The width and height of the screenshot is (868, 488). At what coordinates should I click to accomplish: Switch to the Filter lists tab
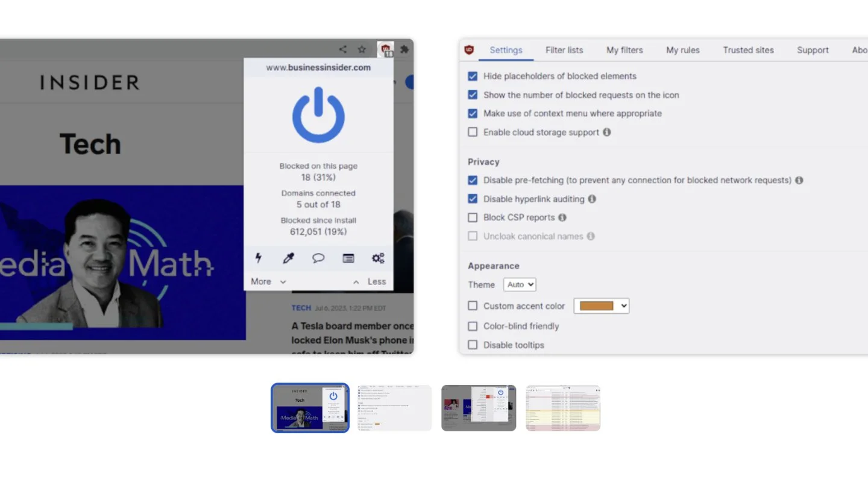pos(564,50)
